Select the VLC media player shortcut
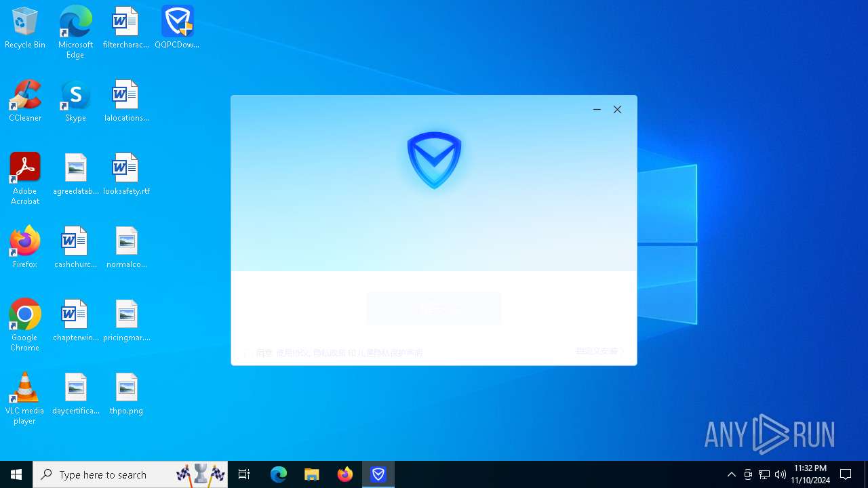The height and width of the screenshot is (488, 868). (x=25, y=399)
